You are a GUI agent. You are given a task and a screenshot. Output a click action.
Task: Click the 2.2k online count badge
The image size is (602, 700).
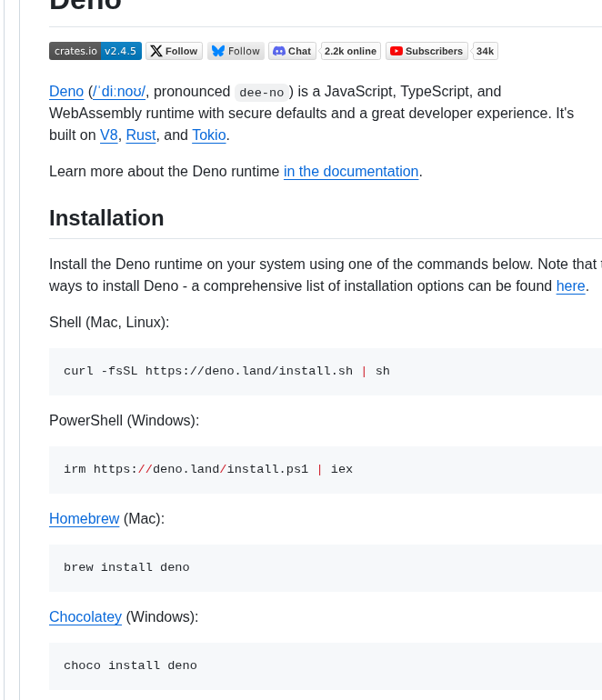point(351,51)
